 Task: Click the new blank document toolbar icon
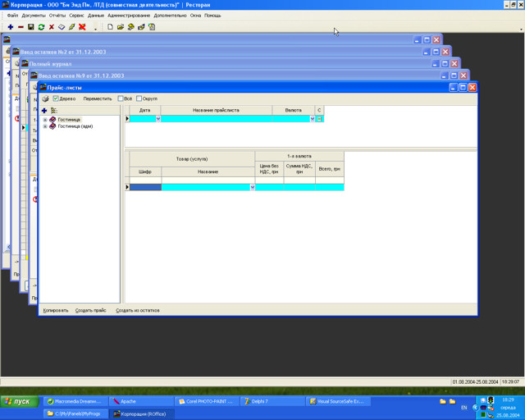click(110, 27)
